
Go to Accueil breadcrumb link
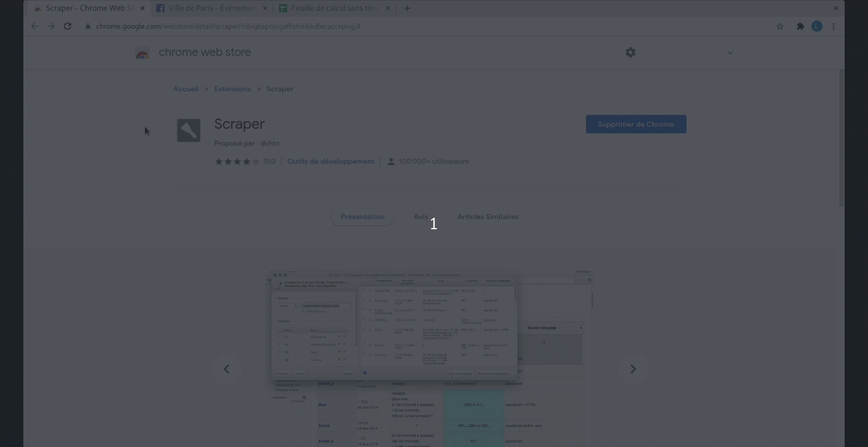click(186, 89)
